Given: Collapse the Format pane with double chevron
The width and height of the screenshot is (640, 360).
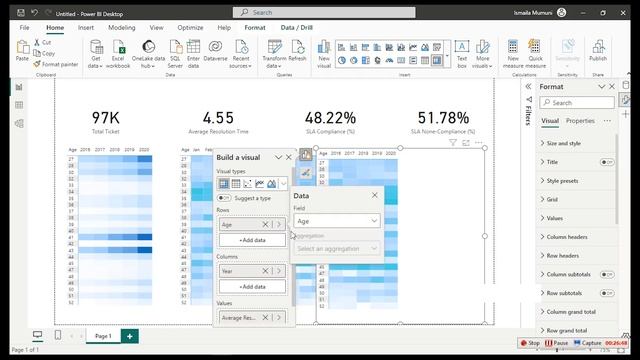Looking at the screenshot, I should coord(528,87).
